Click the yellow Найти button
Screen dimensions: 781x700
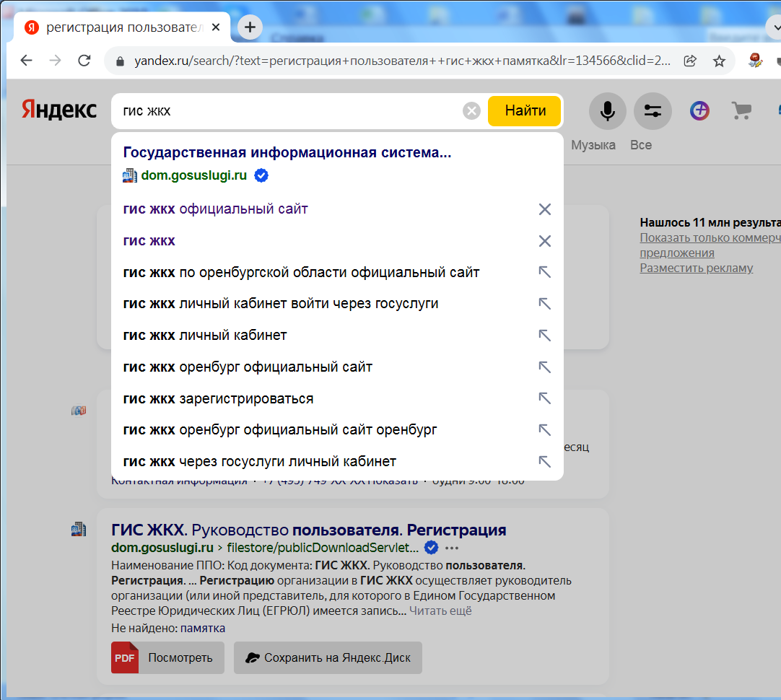pyautogui.click(x=525, y=110)
